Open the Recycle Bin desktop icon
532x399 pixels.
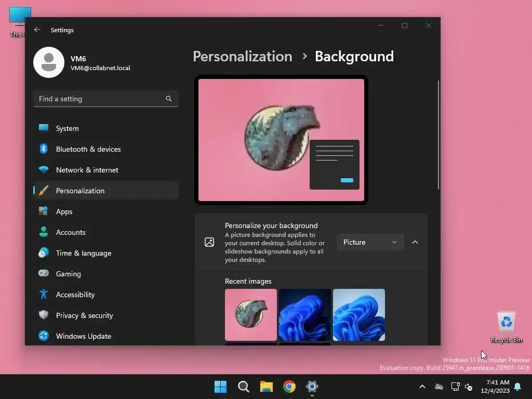[507, 327]
